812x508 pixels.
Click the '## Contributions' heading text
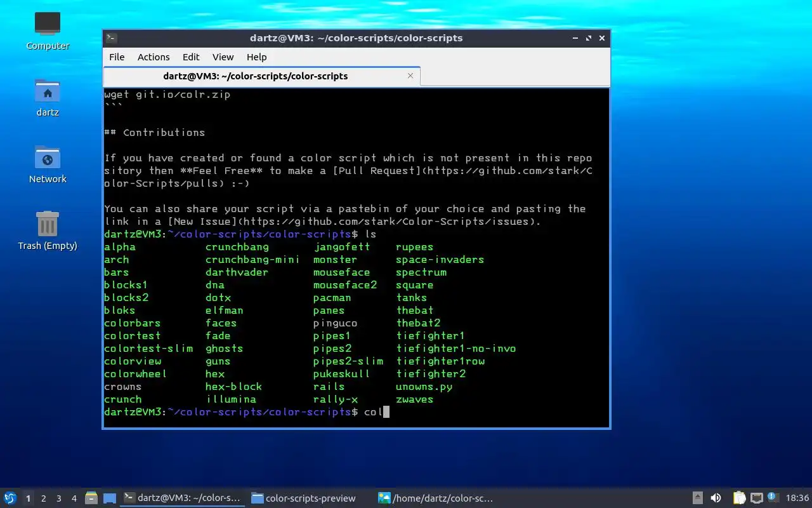(x=155, y=133)
